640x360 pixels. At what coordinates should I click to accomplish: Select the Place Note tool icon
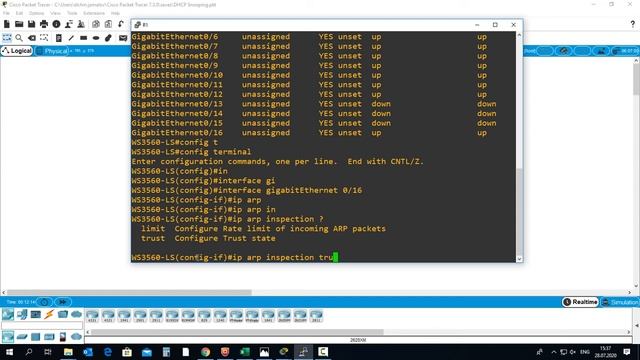(58, 38)
